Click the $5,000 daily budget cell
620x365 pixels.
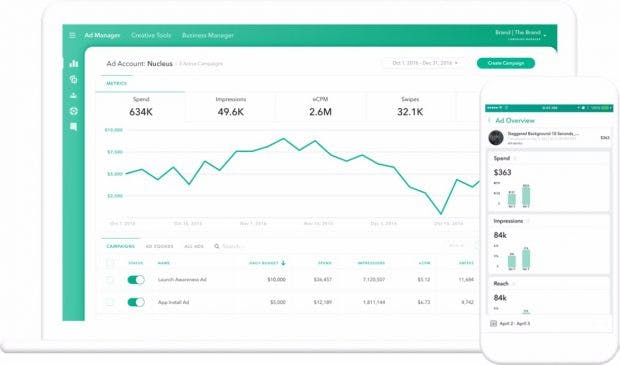[278, 302]
